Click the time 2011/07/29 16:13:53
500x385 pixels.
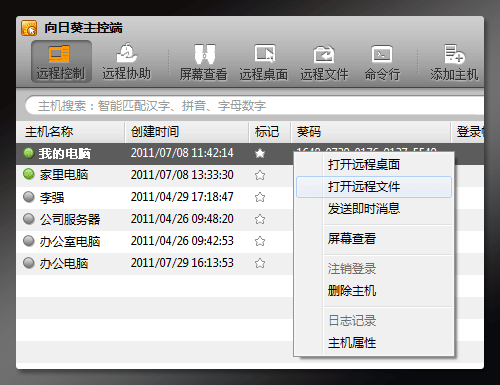[x=182, y=263]
